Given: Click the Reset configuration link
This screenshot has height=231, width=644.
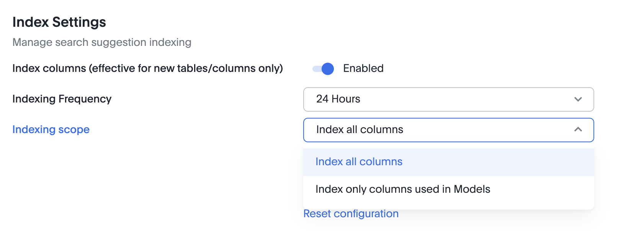Looking at the screenshot, I should [x=350, y=213].
